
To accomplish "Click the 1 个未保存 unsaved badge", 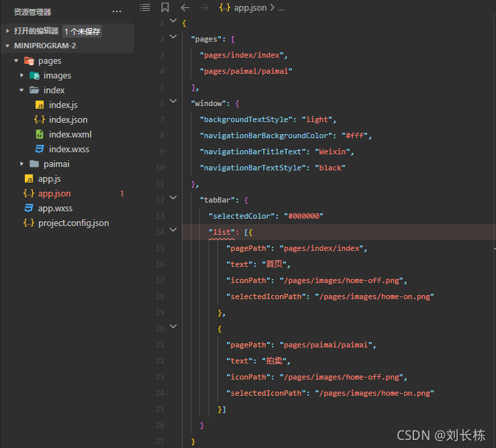I will pos(83,32).
